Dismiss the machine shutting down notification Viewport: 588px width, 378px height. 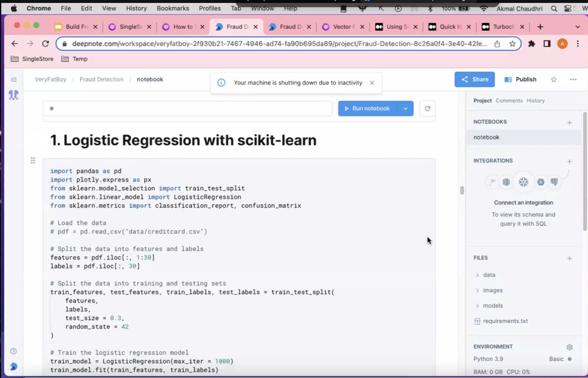pyautogui.click(x=372, y=83)
